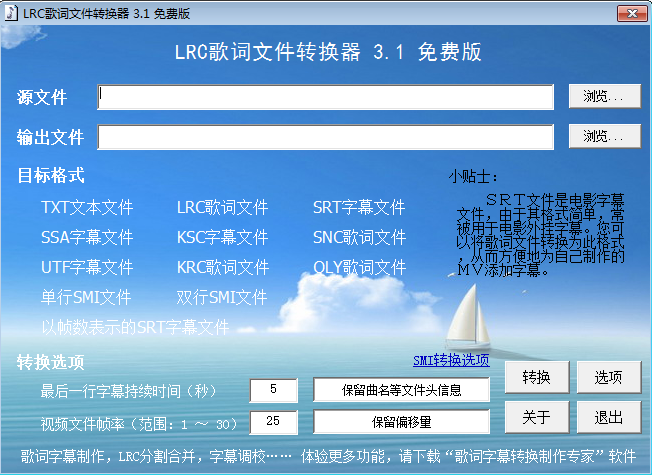Screen dimensions: 652x475
Task: Select SSA字幕文件 as target format
Action: click(x=87, y=237)
